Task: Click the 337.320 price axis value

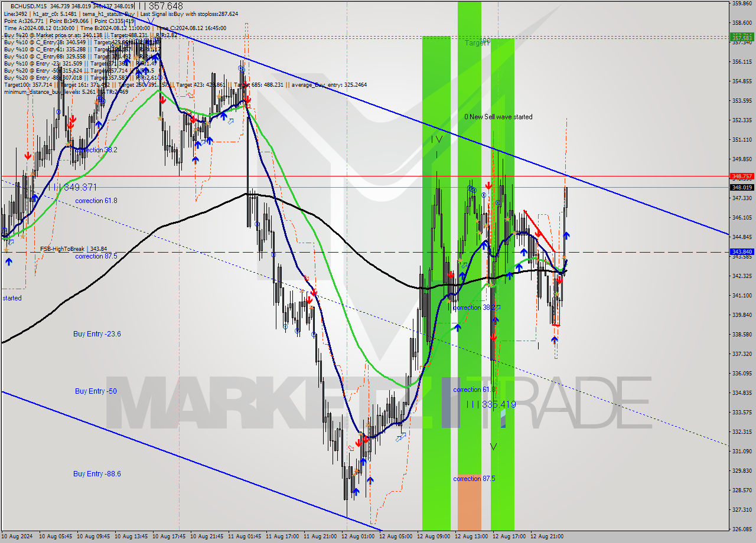Action: tap(742, 354)
